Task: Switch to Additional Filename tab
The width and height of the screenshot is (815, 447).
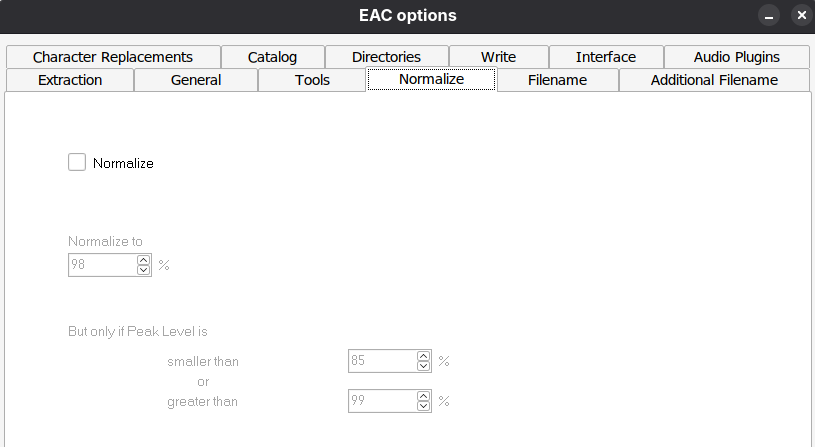Action: [x=714, y=80]
